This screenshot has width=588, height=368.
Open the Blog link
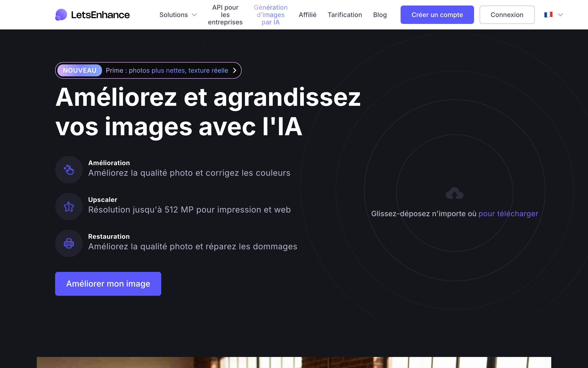(380, 15)
